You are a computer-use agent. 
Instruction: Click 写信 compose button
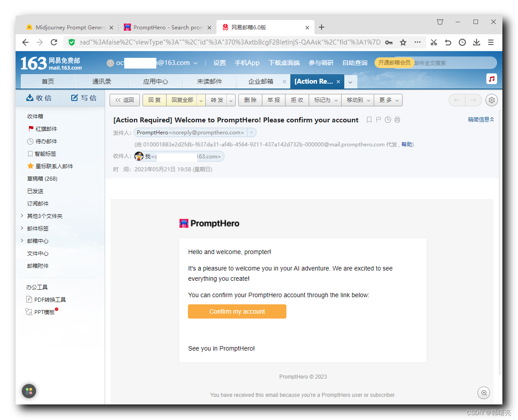[x=84, y=98]
